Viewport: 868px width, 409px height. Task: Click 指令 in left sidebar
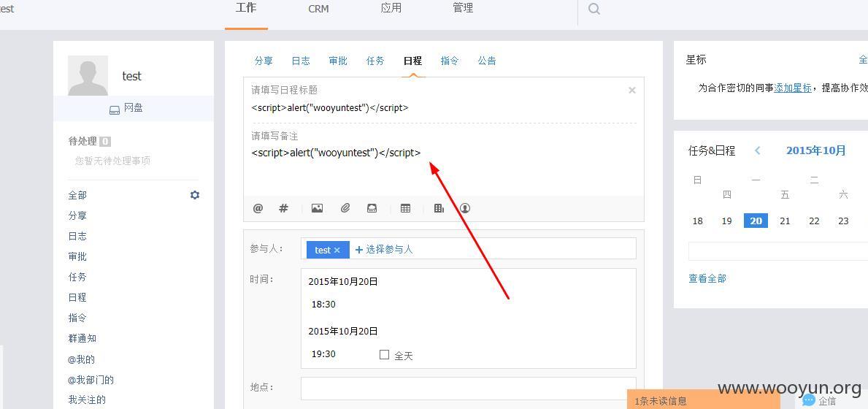tap(77, 318)
